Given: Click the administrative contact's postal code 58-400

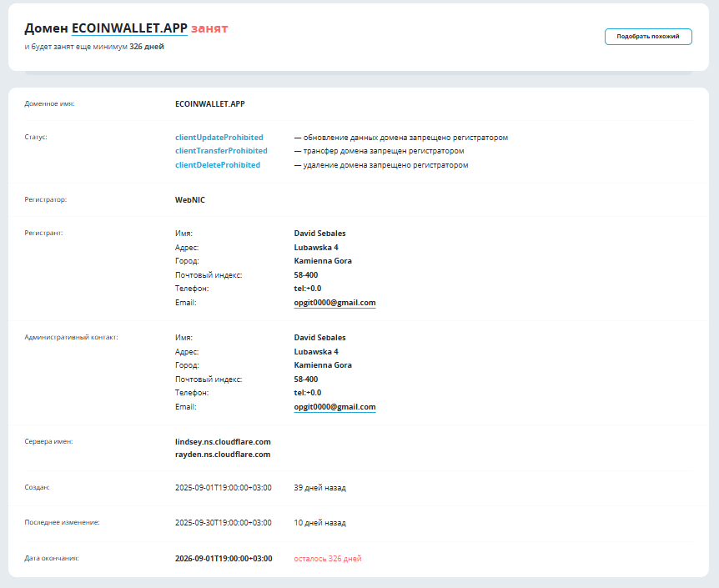Looking at the screenshot, I should tap(306, 379).
